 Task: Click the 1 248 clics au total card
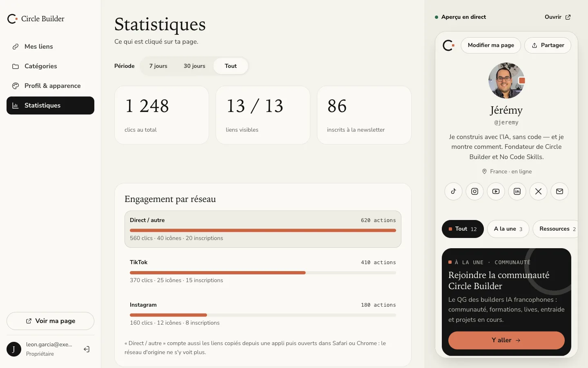pos(162,115)
